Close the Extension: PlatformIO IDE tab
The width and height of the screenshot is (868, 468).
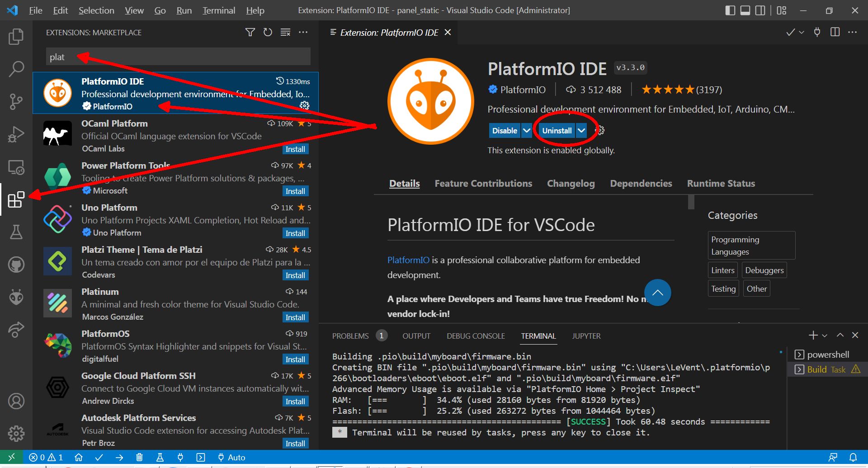[x=448, y=32]
